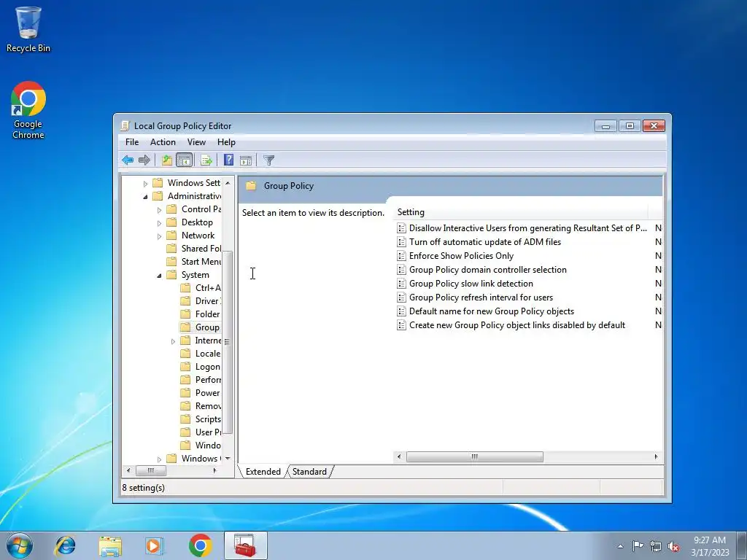Select Group Policy domain controller selection
Viewport: 747px width, 560px height.
(482, 270)
